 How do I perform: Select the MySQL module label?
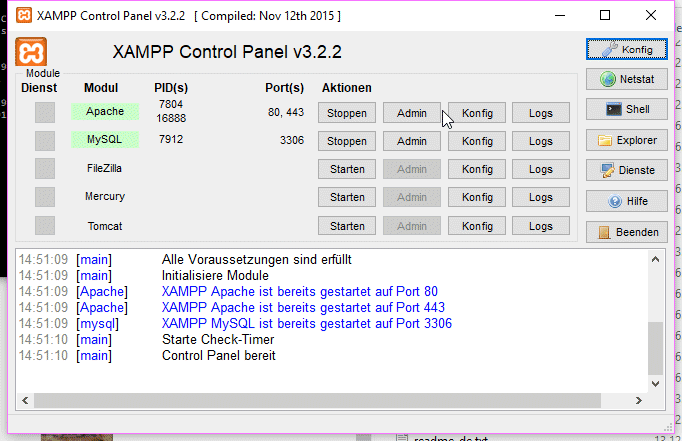(x=105, y=139)
